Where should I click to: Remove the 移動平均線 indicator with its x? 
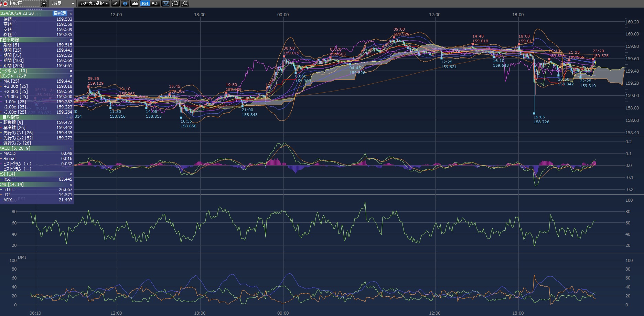click(x=71, y=40)
